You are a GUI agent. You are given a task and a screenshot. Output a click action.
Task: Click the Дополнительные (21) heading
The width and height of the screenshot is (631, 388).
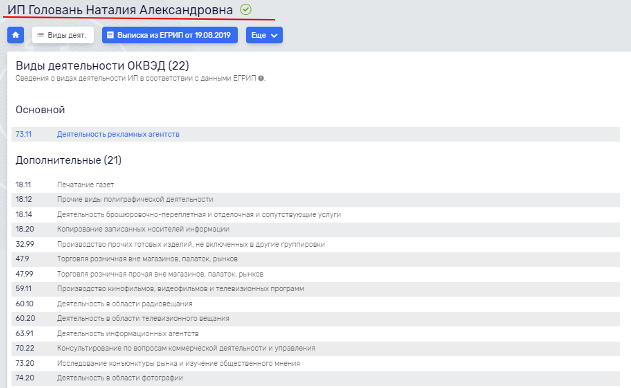[68, 160]
